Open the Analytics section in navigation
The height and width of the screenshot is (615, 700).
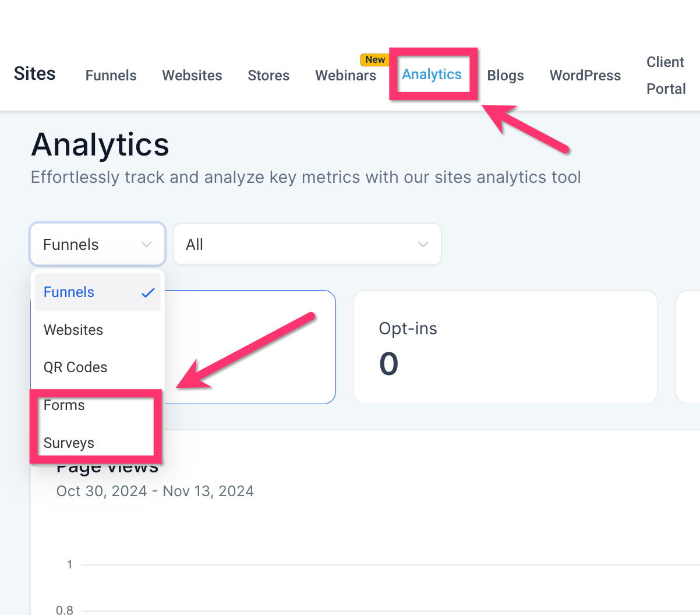coord(432,74)
